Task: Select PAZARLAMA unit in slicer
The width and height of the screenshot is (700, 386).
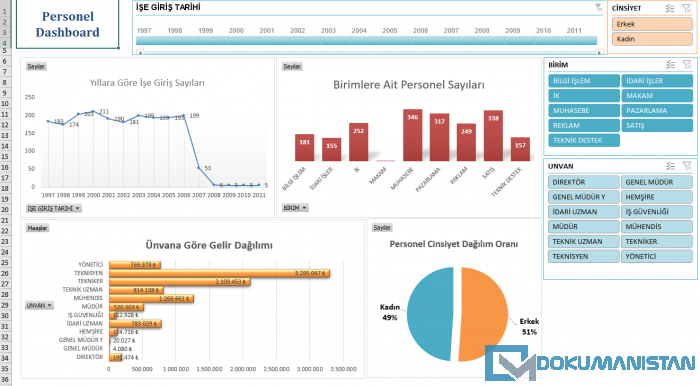Action: tap(657, 111)
